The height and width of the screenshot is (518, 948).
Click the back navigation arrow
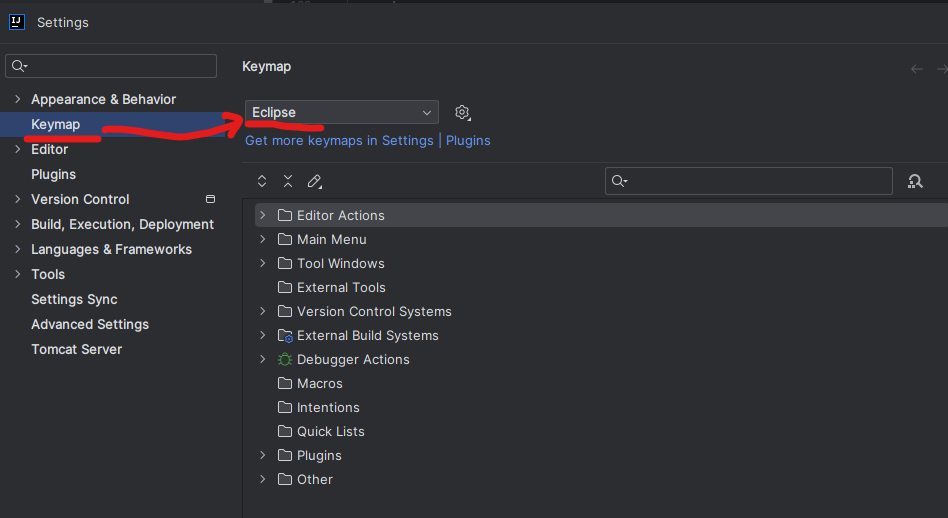(x=917, y=69)
